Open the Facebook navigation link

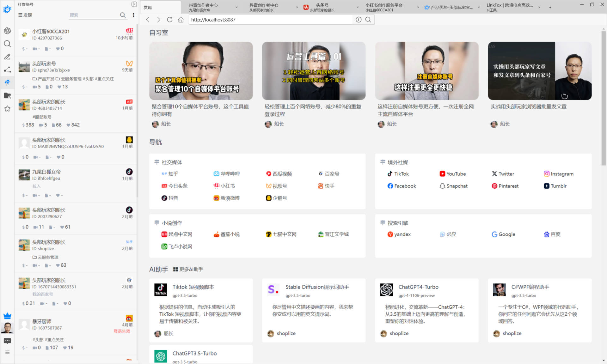coord(402,186)
